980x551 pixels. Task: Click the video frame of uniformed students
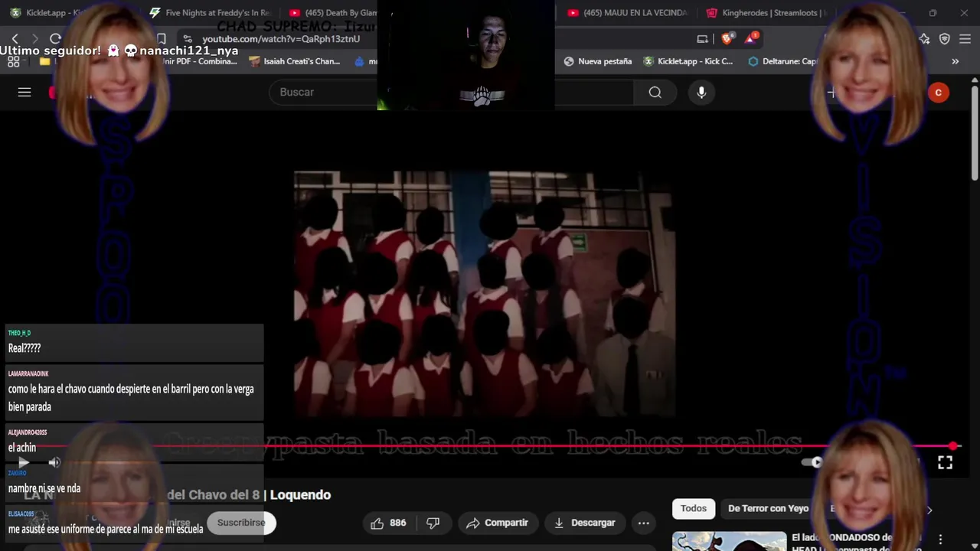(x=484, y=293)
